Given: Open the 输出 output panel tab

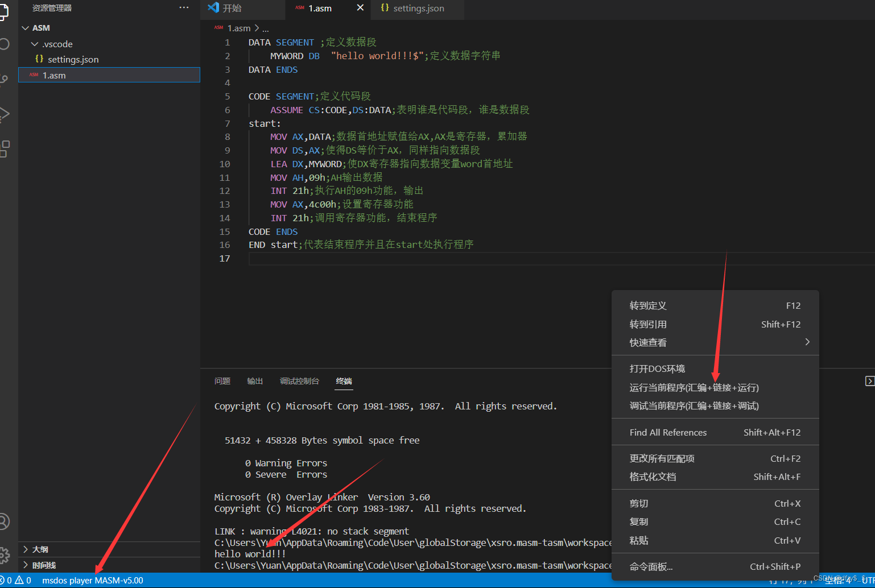Looking at the screenshot, I should [255, 381].
